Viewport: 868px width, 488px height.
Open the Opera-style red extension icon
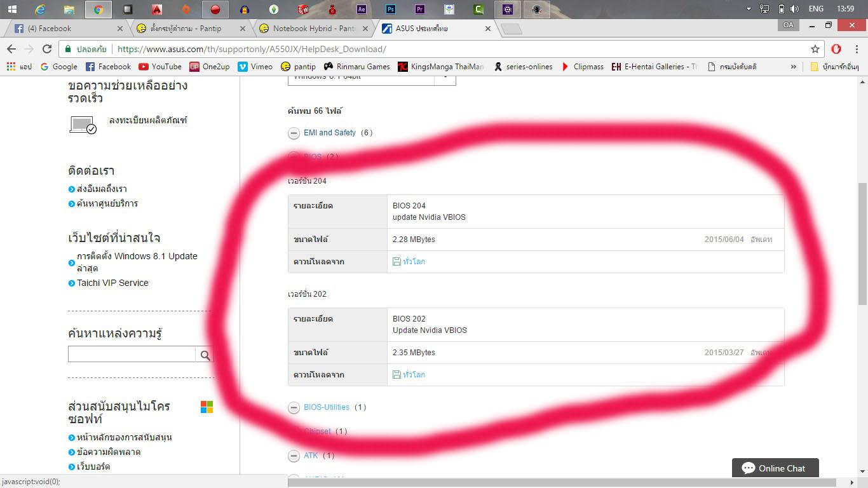(836, 49)
